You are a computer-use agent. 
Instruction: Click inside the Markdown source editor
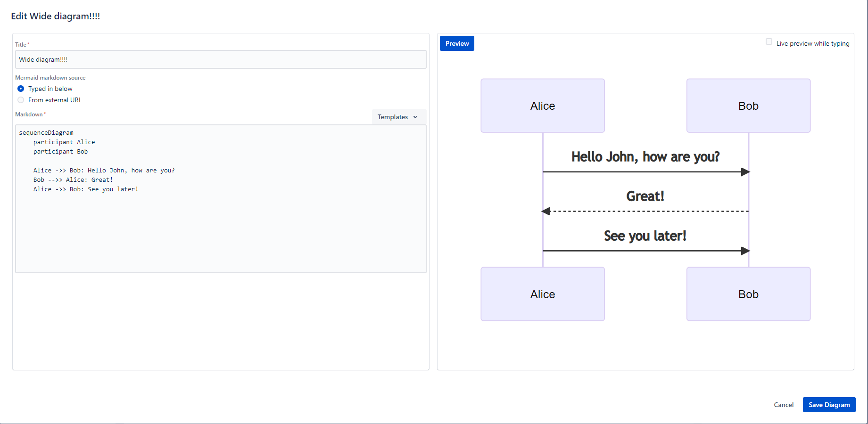click(x=221, y=199)
